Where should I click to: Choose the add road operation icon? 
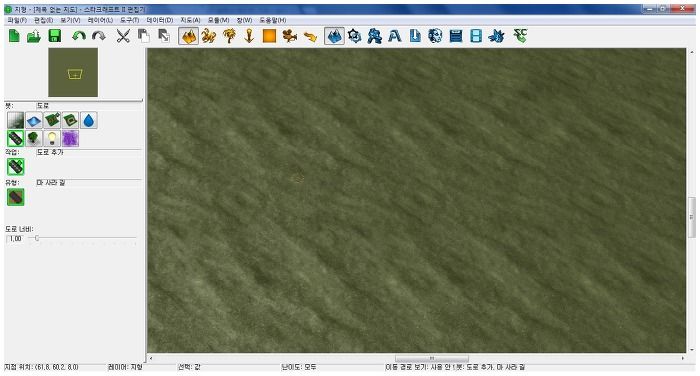(x=16, y=167)
